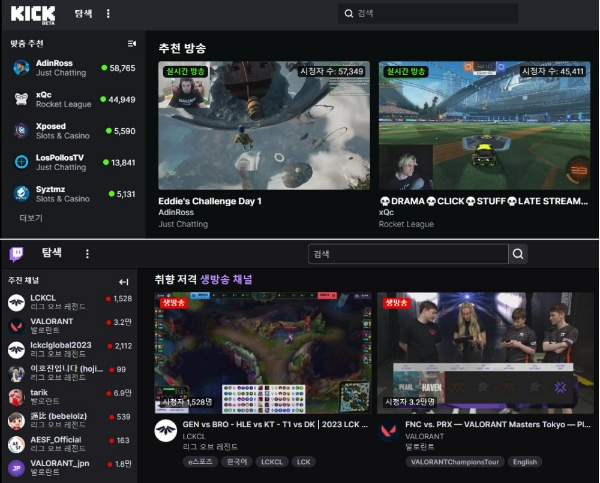Select the 한국어 tag
This screenshot has height=483, width=600.
[x=236, y=462]
